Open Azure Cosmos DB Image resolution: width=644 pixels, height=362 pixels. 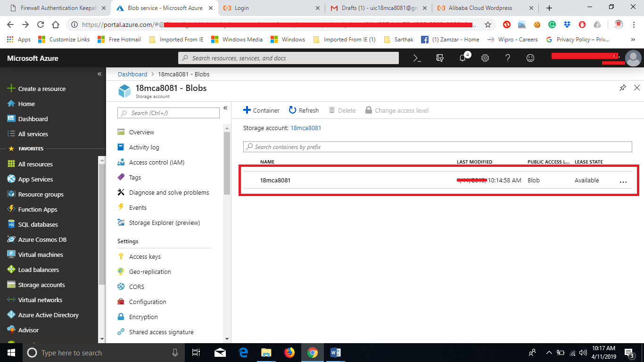coord(37,239)
